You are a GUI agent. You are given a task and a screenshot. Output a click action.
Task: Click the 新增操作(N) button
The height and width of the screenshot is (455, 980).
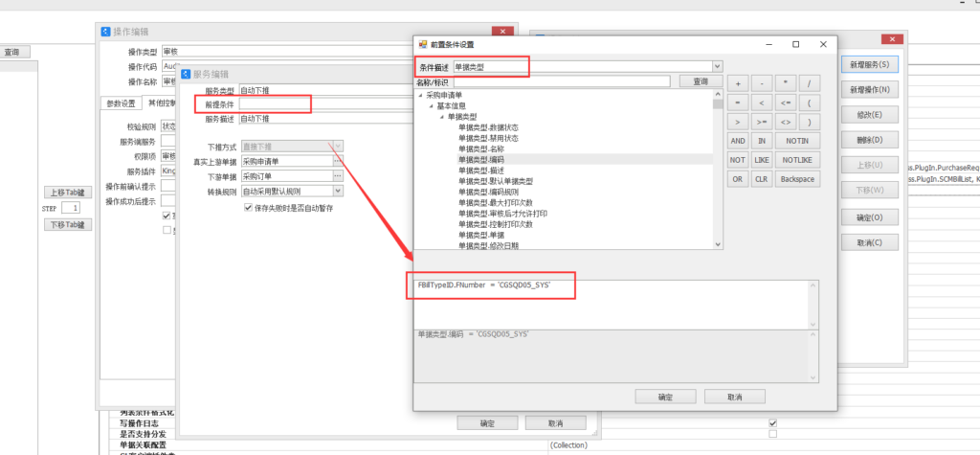[870, 89]
